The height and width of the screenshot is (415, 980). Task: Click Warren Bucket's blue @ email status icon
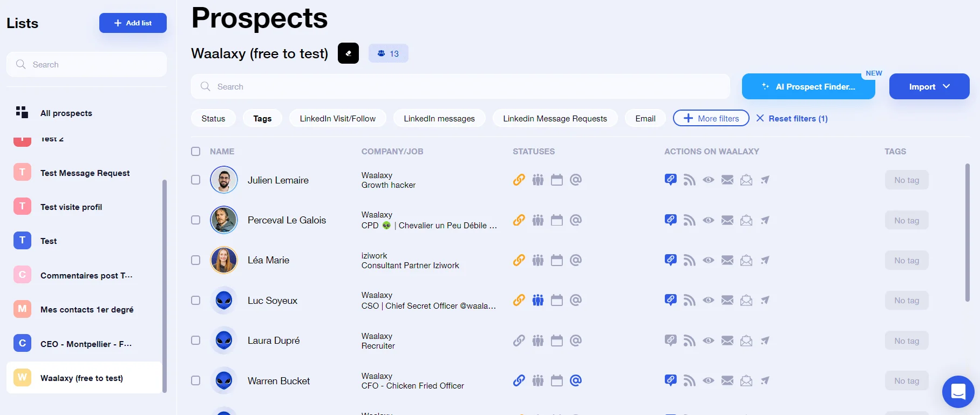click(576, 380)
